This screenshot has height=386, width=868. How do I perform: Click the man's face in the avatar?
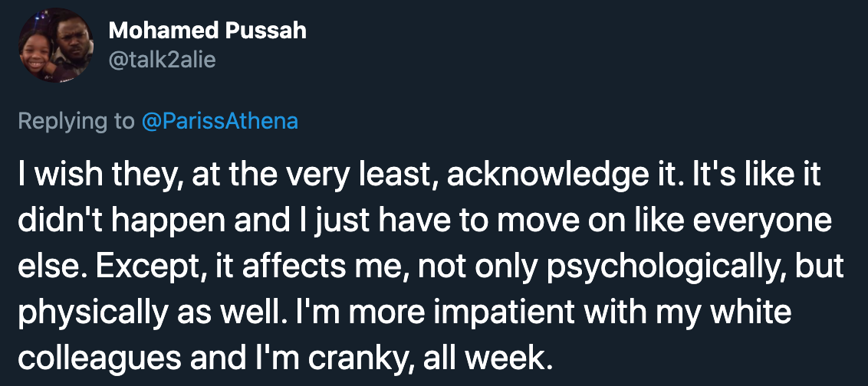coord(71,39)
